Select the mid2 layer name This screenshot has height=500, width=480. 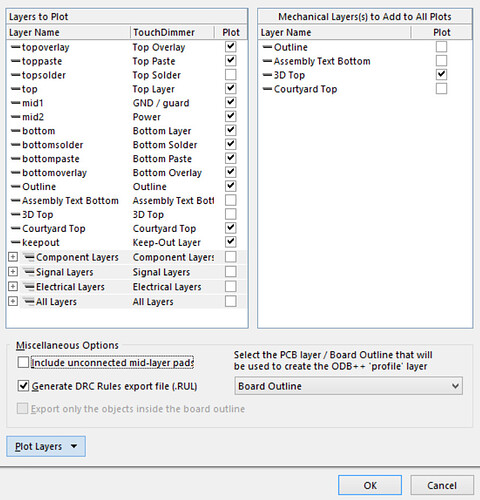[x=33, y=117]
